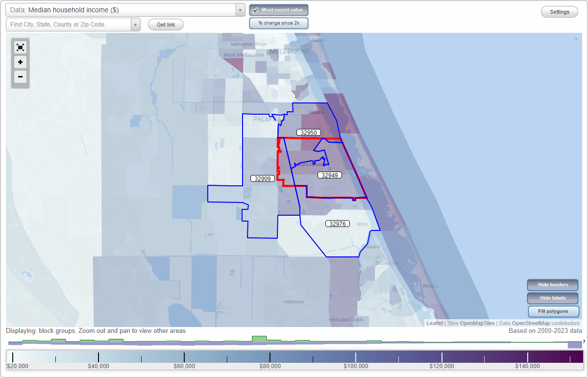Select the Most recent value option

(x=279, y=10)
